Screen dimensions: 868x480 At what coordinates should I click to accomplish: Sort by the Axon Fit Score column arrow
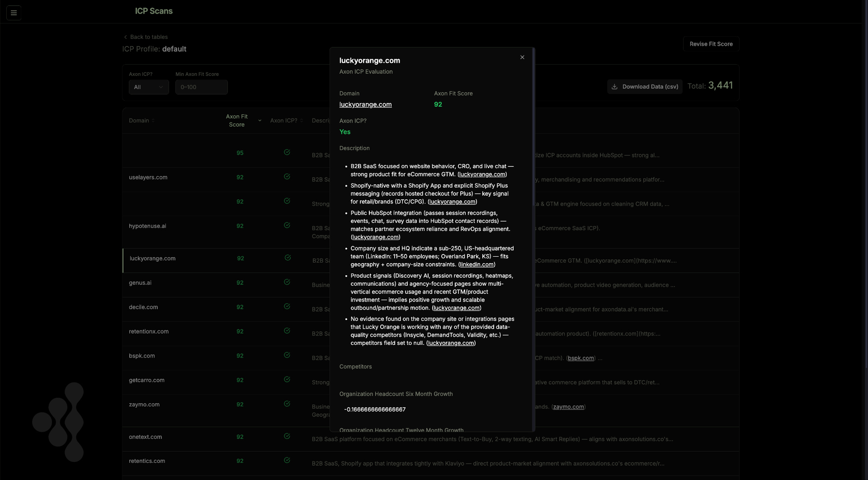coord(259,121)
